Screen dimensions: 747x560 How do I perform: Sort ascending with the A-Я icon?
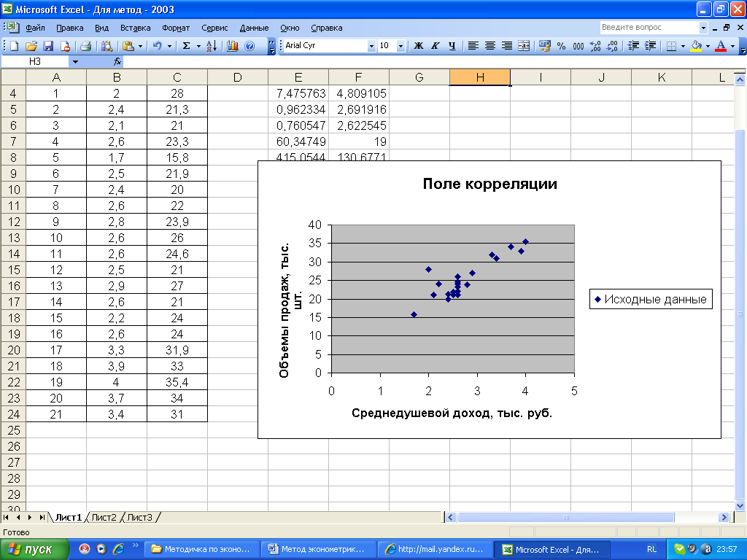(212, 46)
